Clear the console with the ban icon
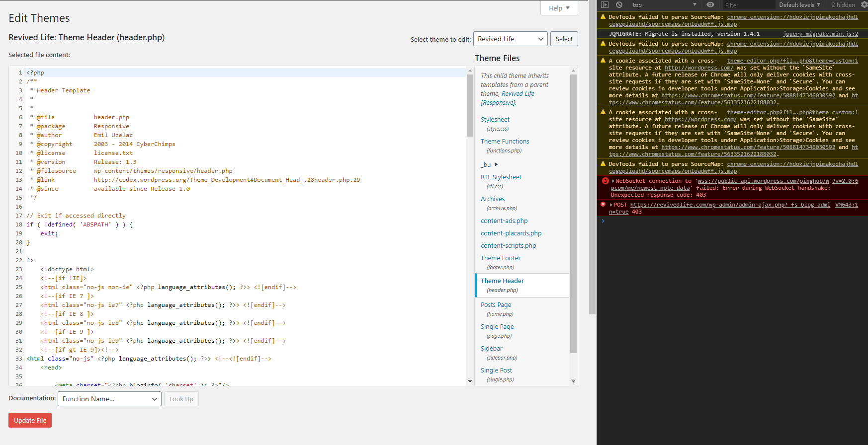The image size is (868, 445). coord(619,5)
